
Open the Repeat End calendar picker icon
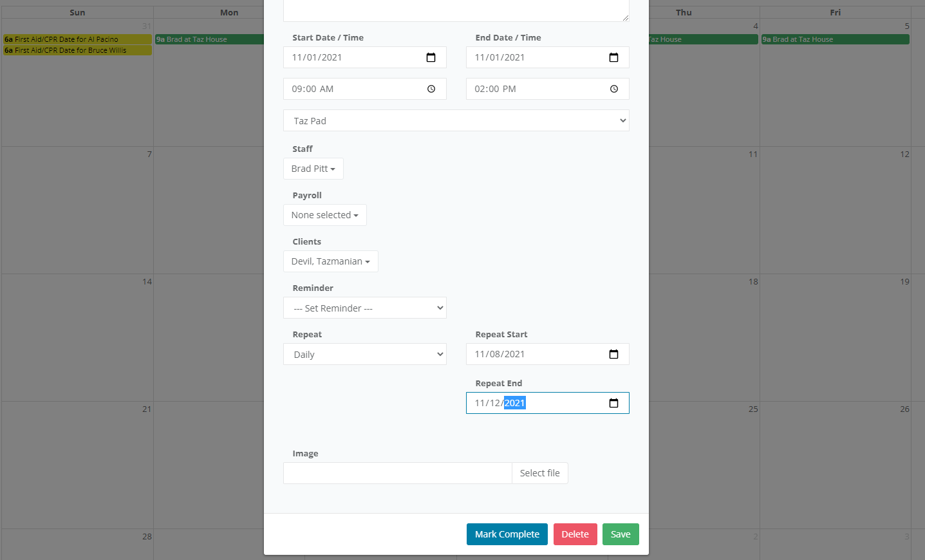tap(613, 403)
